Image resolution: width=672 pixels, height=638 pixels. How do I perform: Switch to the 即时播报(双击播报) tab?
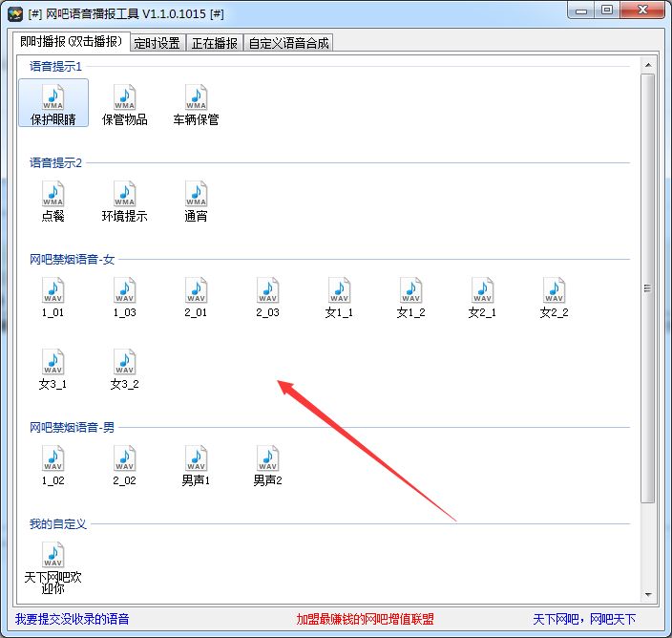(72, 42)
